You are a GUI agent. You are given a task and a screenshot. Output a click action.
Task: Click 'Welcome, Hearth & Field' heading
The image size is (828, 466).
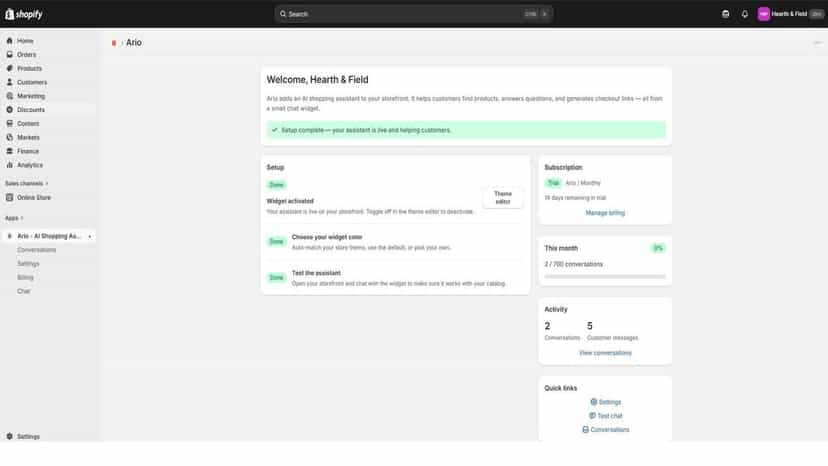point(317,80)
